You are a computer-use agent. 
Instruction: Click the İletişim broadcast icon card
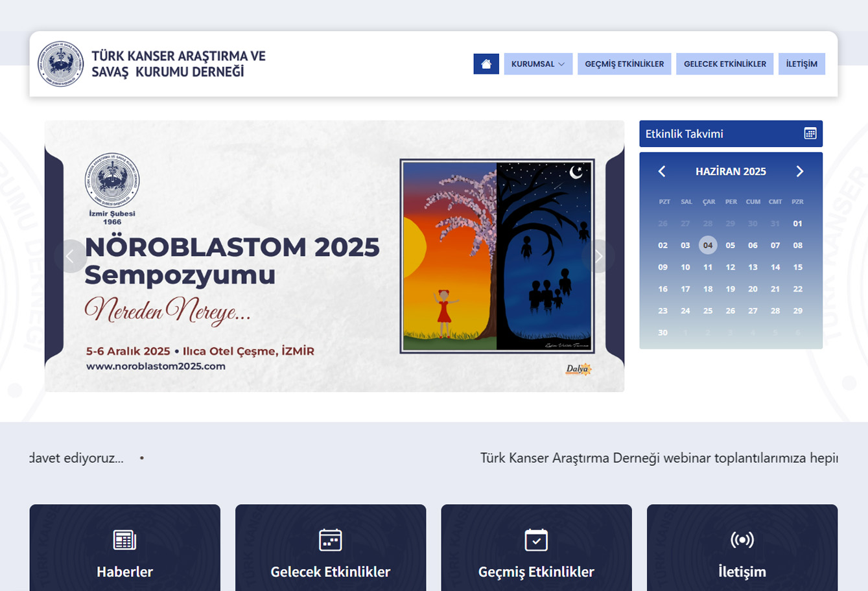pos(742,540)
